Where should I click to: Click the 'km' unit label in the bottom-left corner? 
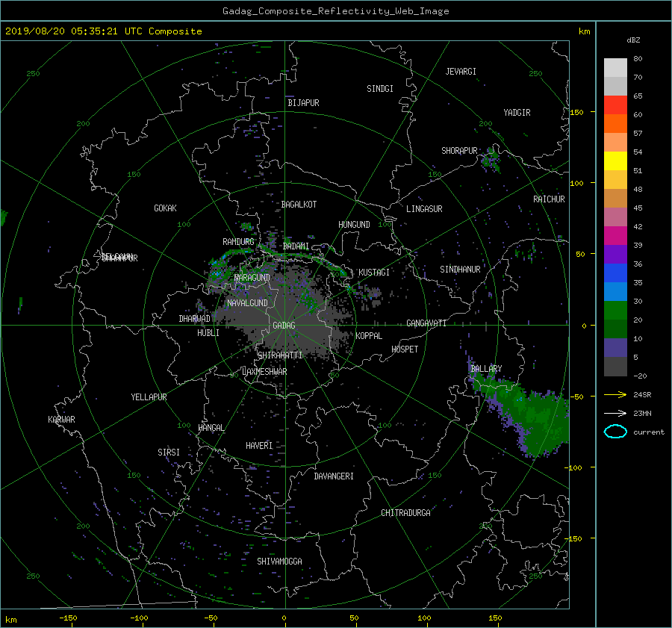click(x=10, y=620)
